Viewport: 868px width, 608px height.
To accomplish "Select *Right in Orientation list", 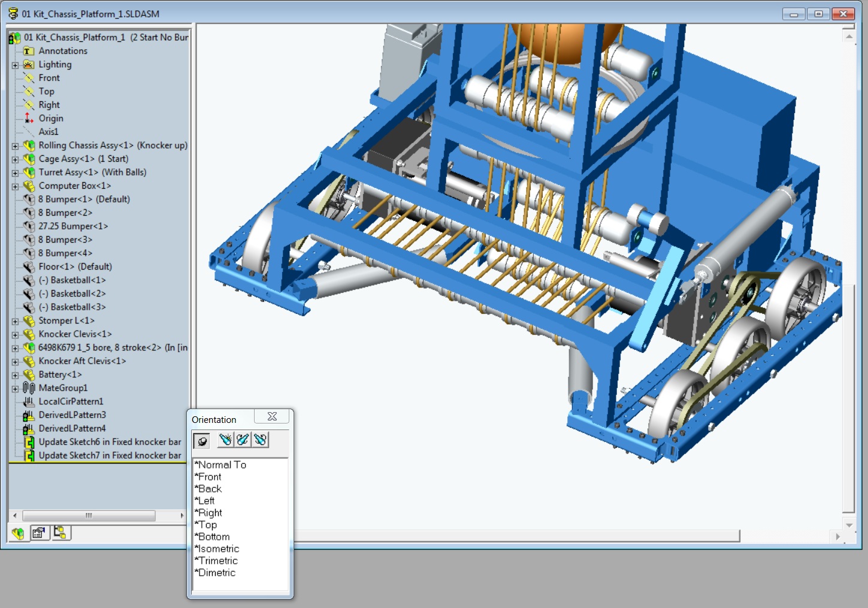I will pos(208,513).
